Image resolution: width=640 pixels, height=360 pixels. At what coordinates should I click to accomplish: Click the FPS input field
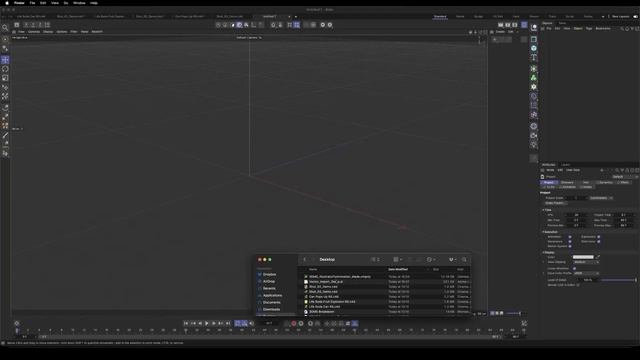pos(576,215)
